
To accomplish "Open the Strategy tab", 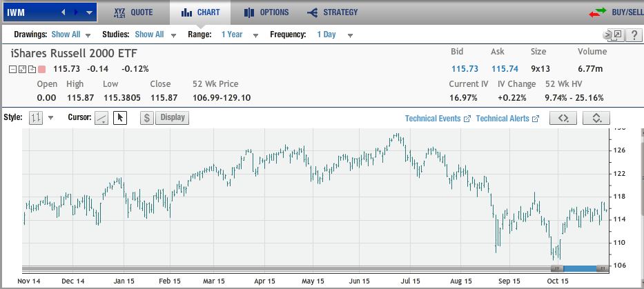I will point(332,12).
